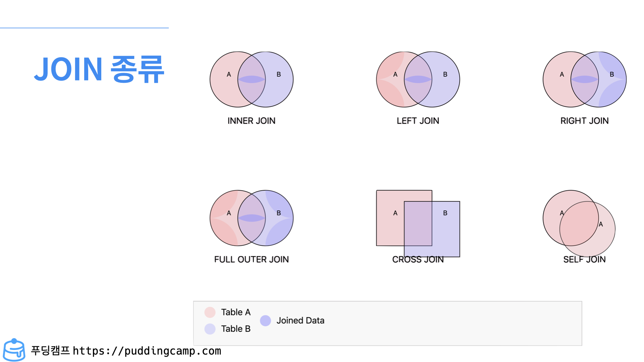This screenshot has width=644, height=362.
Task: Click the FULL OUTER JOIN label
Action: pyautogui.click(x=252, y=259)
